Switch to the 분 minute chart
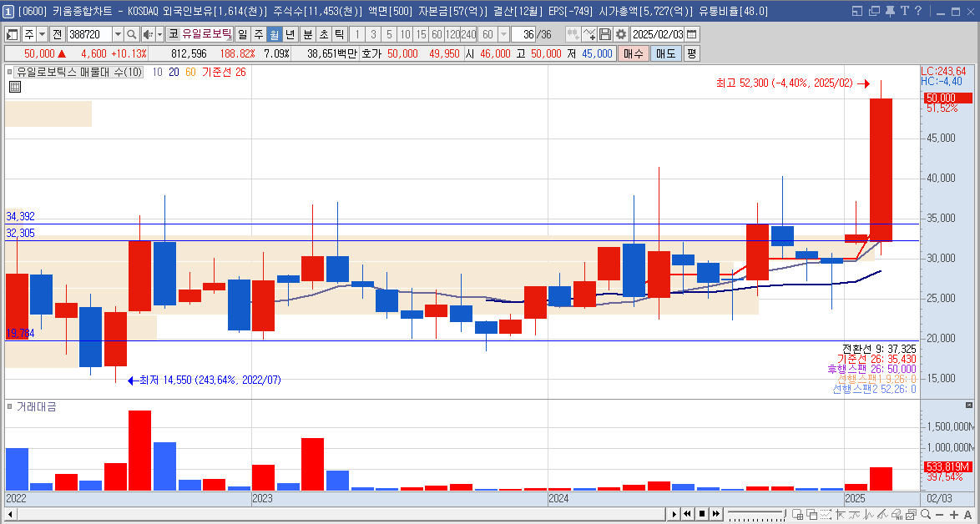This screenshot has height=524, width=980. click(307, 34)
